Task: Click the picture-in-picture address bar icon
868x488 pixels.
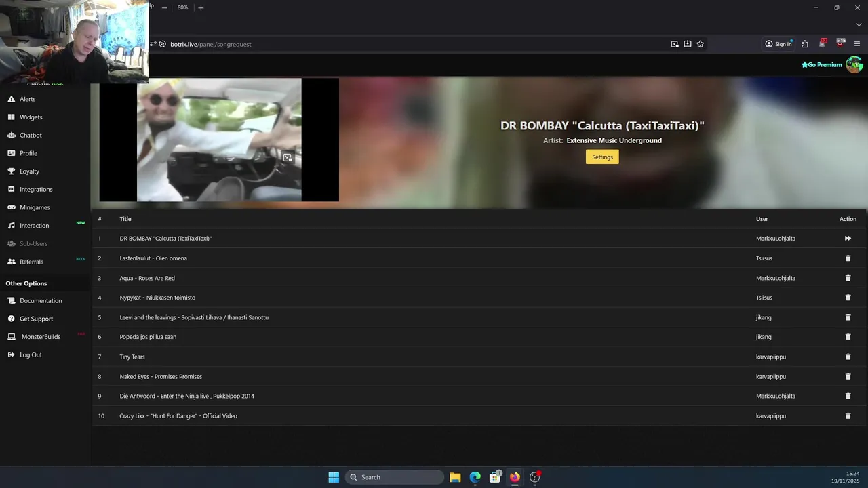Action: click(x=675, y=44)
